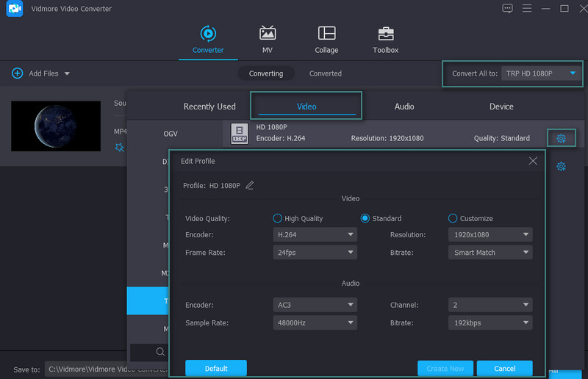Click the edit star icon under MP4
This screenshot has width=588, height=379.
119,148
